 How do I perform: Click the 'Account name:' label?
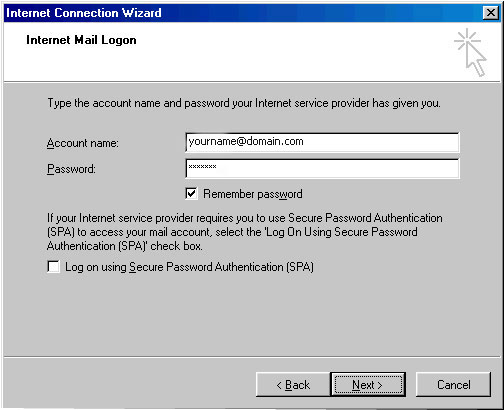pos(83,143)
